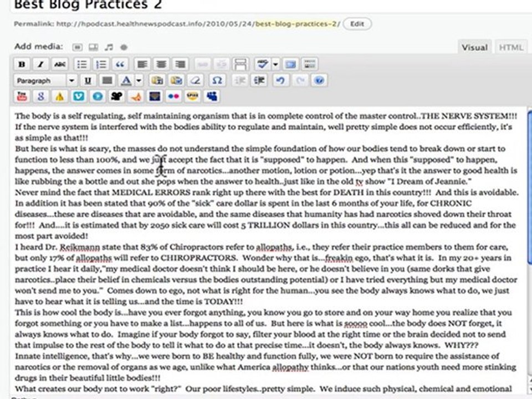Paste as plain text

(x=157, y=81)
